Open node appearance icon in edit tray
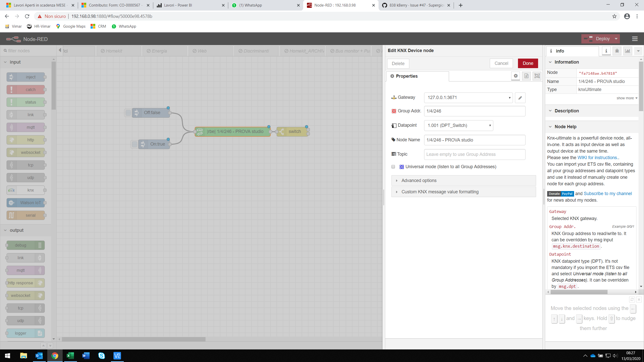The image size is (644, 362). [x=537, y=76]
